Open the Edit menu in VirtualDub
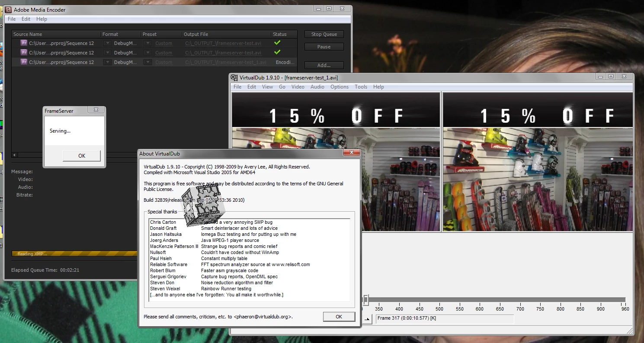This screenshot has height=343, width=644. pos(252,87)
